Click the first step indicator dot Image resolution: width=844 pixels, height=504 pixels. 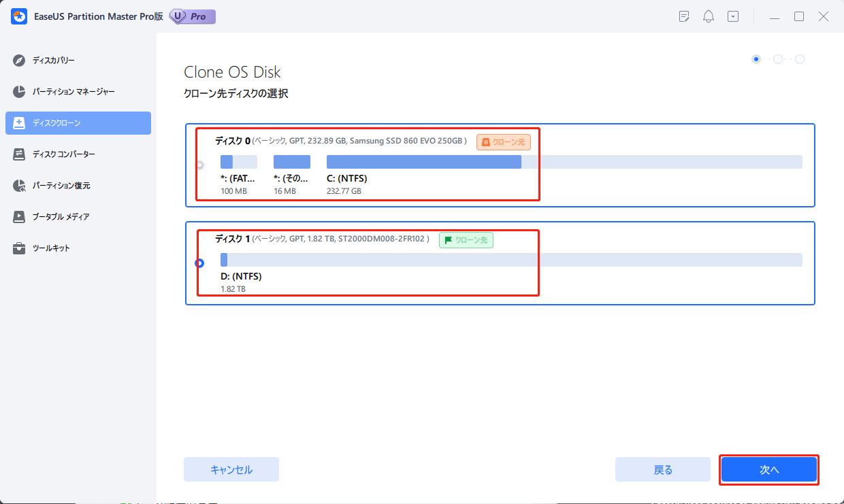756,59
